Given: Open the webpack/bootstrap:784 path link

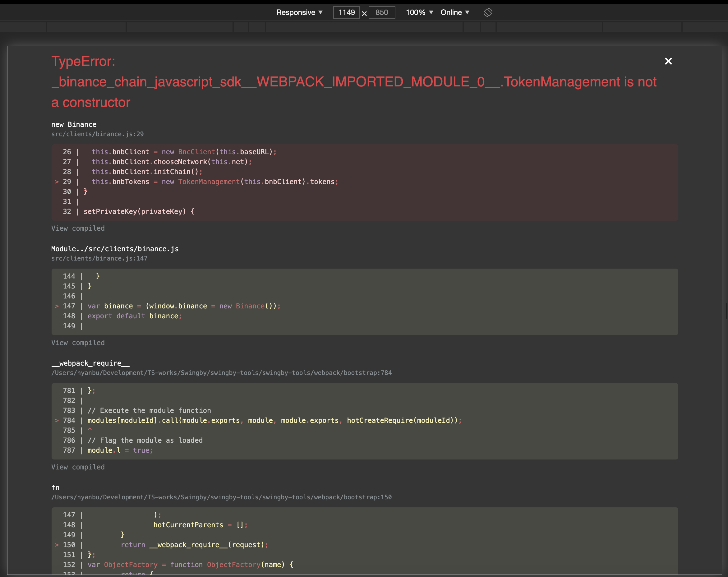Looking at the screenshot, I should [221, 373].
